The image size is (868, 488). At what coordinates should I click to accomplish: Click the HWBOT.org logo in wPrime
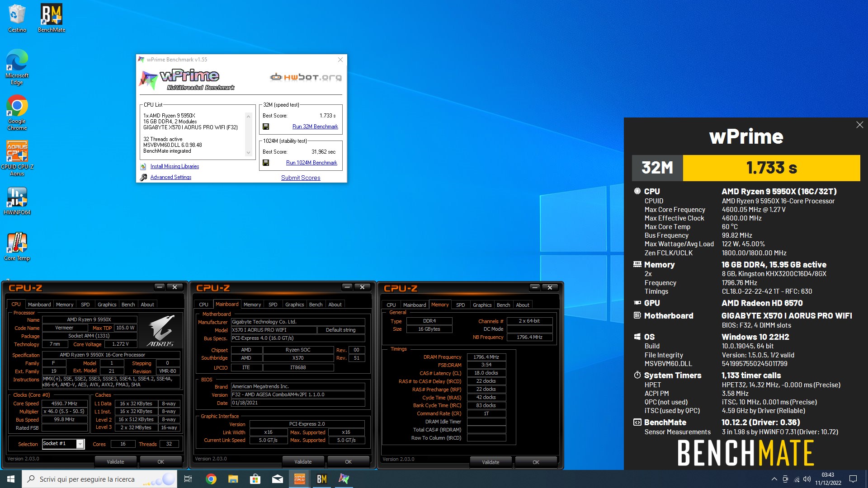(306, 77)
